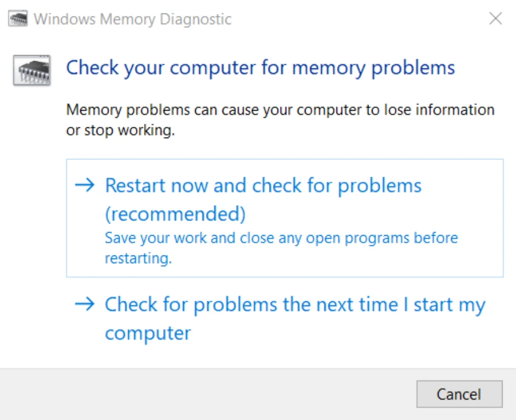516x420 pixels.
Task: Click the gray footer strip beside Cancel
Action: [204, 394]
